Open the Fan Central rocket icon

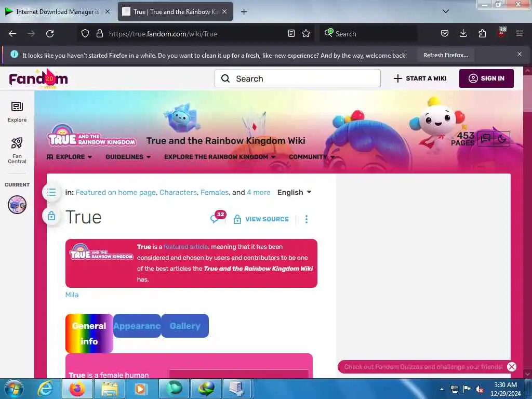pyautogui.click(x=17, y=151)
